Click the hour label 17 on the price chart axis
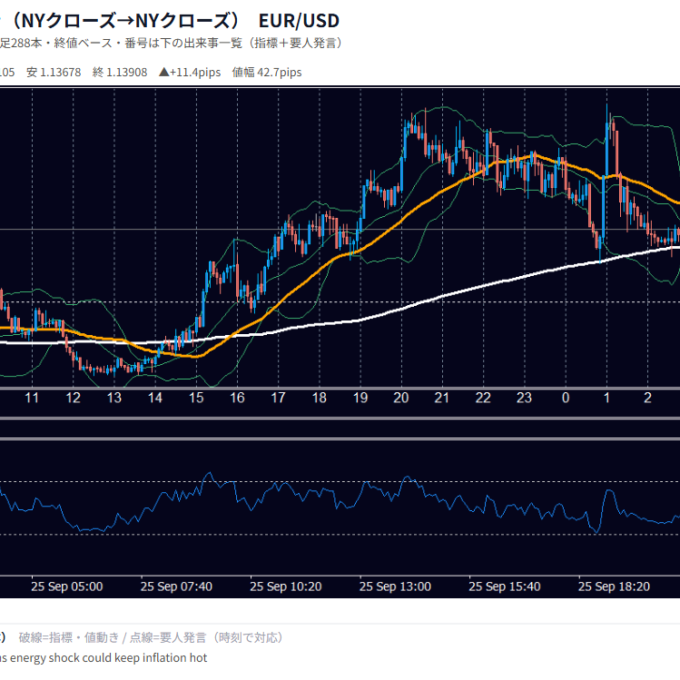The image size is (680, 680). (278, 398)
